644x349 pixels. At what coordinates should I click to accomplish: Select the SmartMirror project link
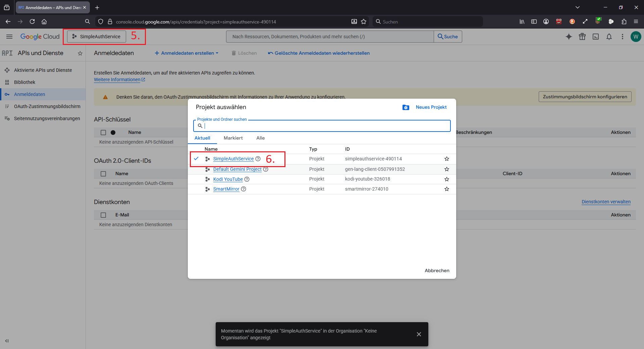coord(226,189)
